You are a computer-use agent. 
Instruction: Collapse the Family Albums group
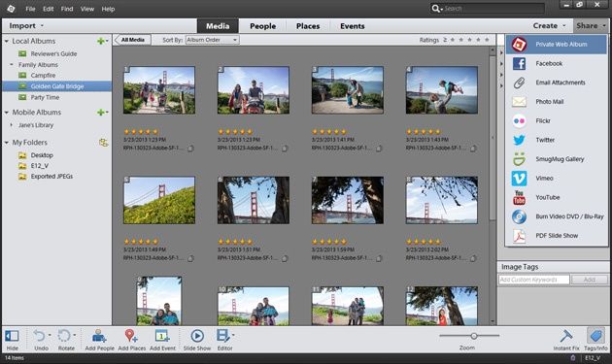click(x=12, y=65)
